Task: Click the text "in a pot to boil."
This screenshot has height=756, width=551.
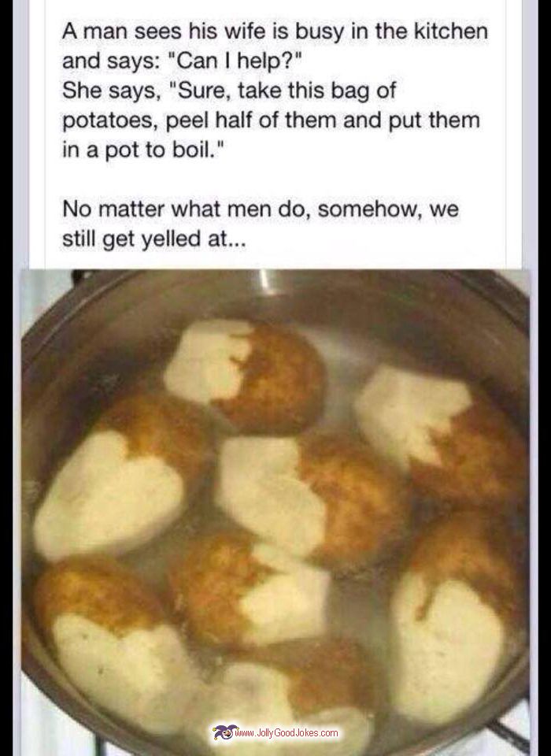Action: point(144,150)
